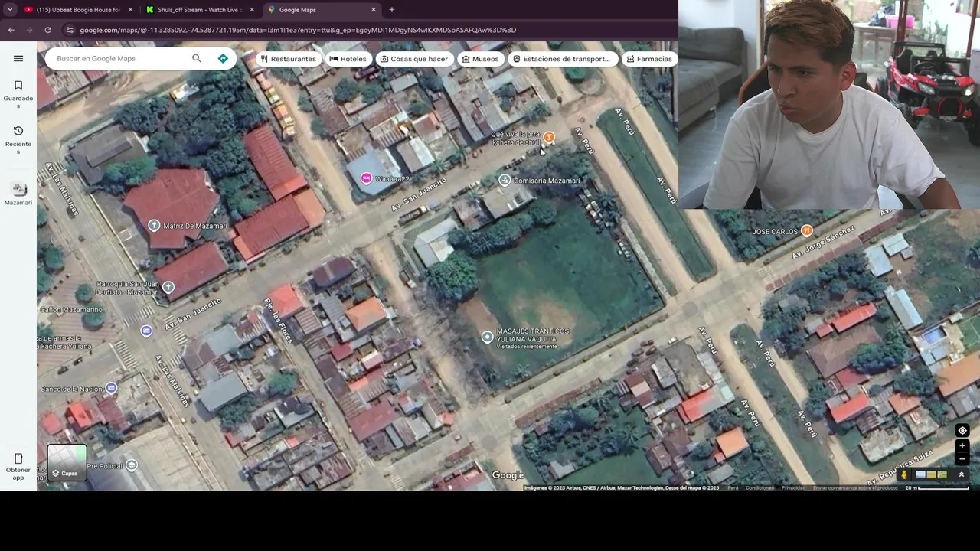Open the JOSE CARLOS restaurant marker

806,231
